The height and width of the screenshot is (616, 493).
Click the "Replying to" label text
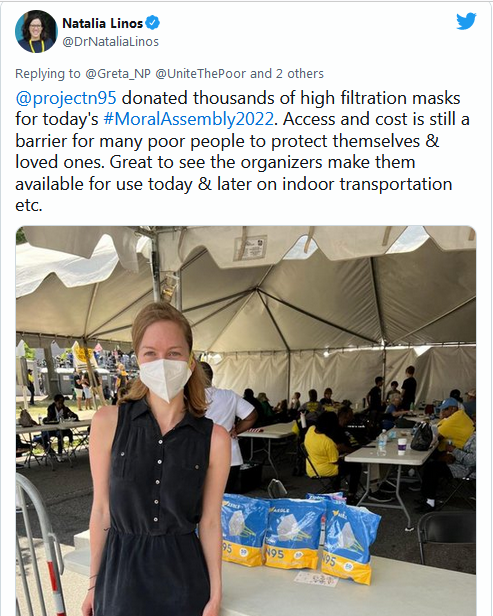[x=48, y=73]
